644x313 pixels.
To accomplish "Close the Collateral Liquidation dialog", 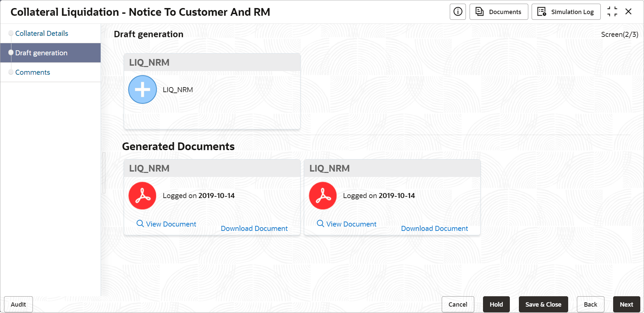I will 629,12.
